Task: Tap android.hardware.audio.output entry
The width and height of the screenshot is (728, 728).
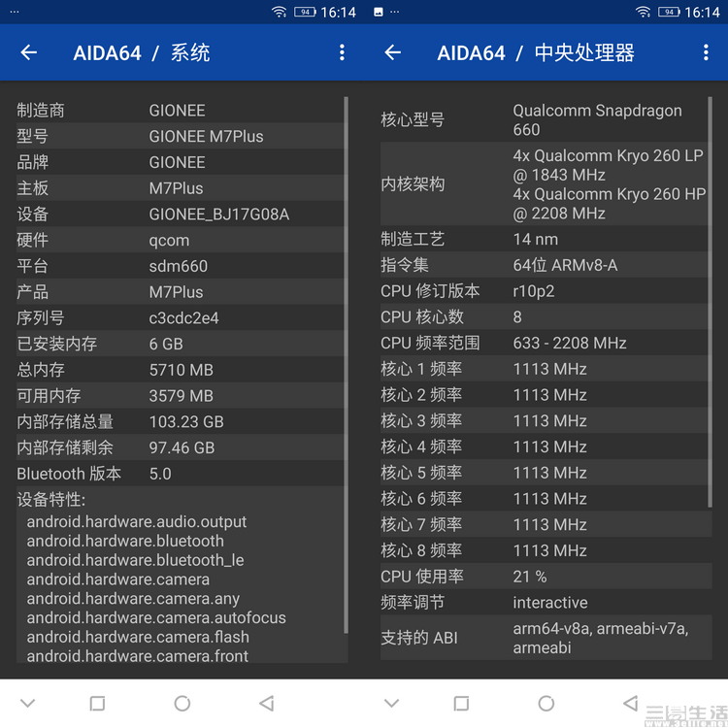Action: click(137, 522)
